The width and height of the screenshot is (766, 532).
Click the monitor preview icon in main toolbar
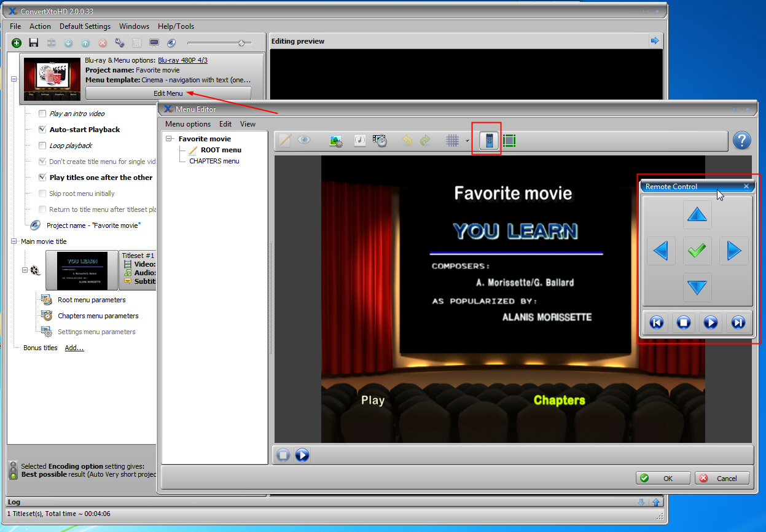154,43
